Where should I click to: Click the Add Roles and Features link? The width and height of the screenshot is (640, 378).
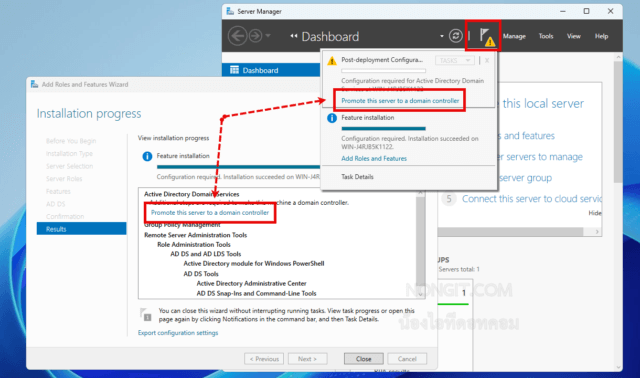tap(374, 158)
